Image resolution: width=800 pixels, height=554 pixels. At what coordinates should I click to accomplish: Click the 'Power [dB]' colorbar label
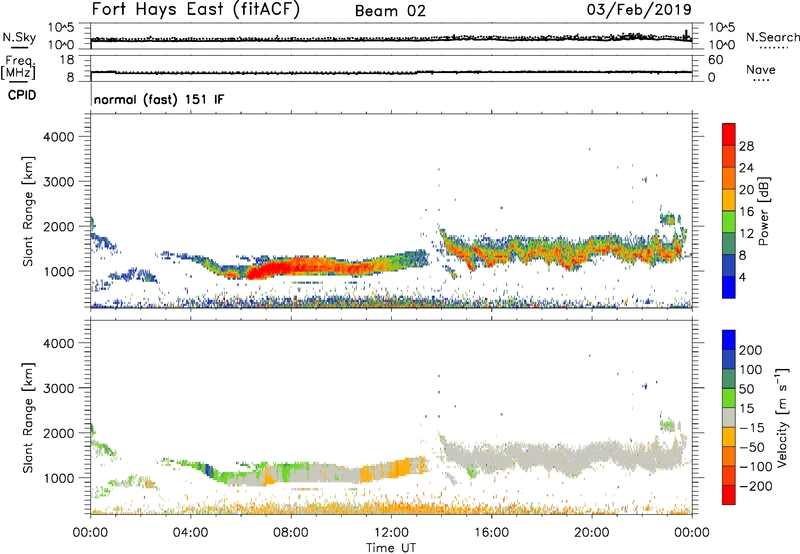pos(764,211)
